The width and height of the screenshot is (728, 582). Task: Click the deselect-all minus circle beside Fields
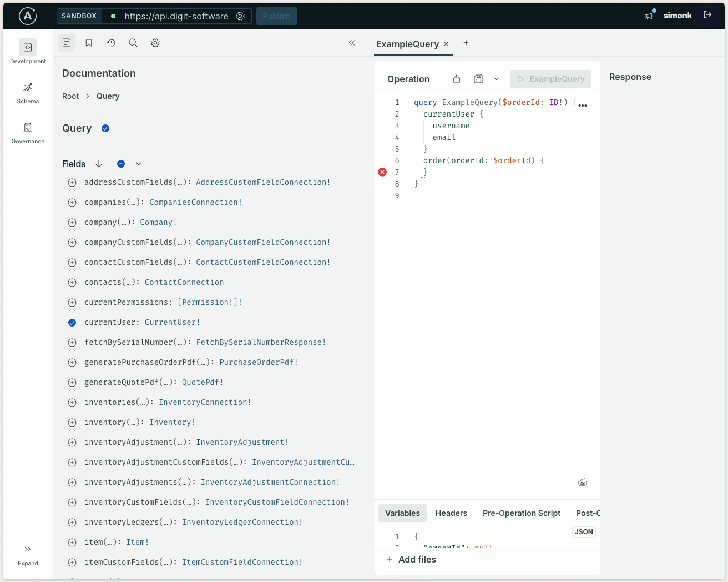pyautogui.click(x=121, y=164)
